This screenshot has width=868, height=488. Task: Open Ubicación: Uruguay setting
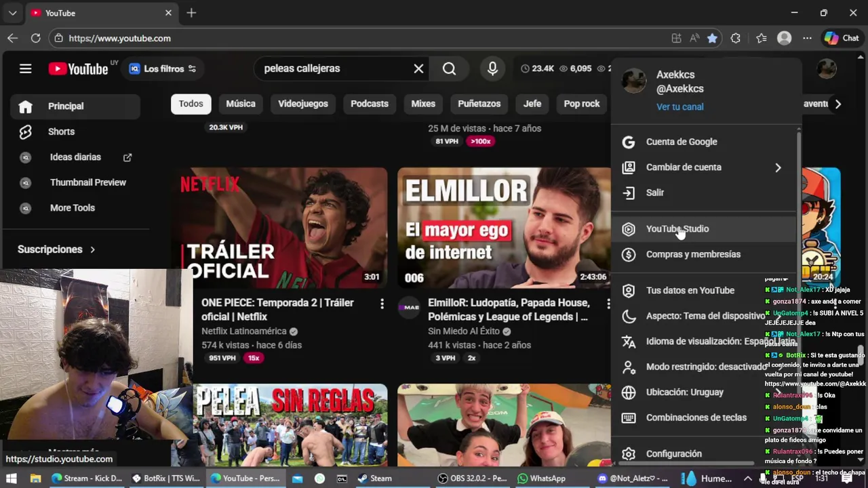(x=703, y=392)
